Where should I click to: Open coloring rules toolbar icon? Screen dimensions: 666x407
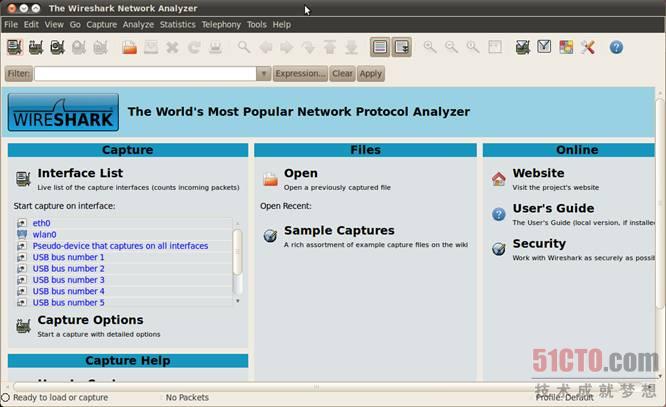point(566,47)
